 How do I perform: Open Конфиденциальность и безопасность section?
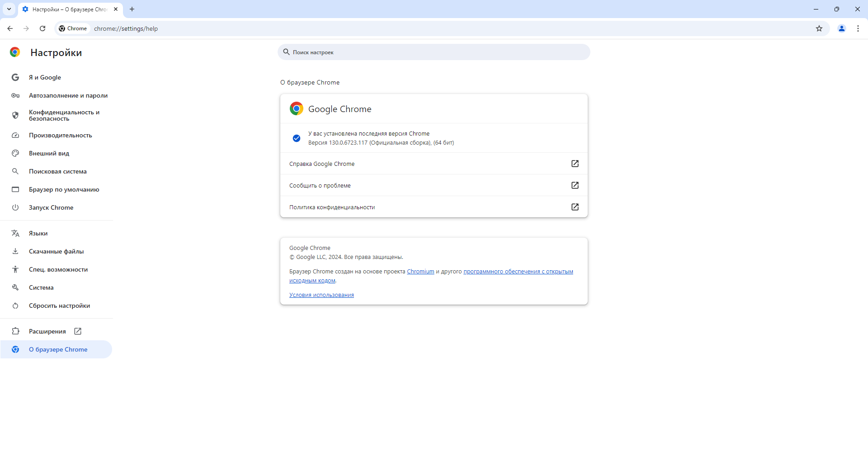click(57, 115)
